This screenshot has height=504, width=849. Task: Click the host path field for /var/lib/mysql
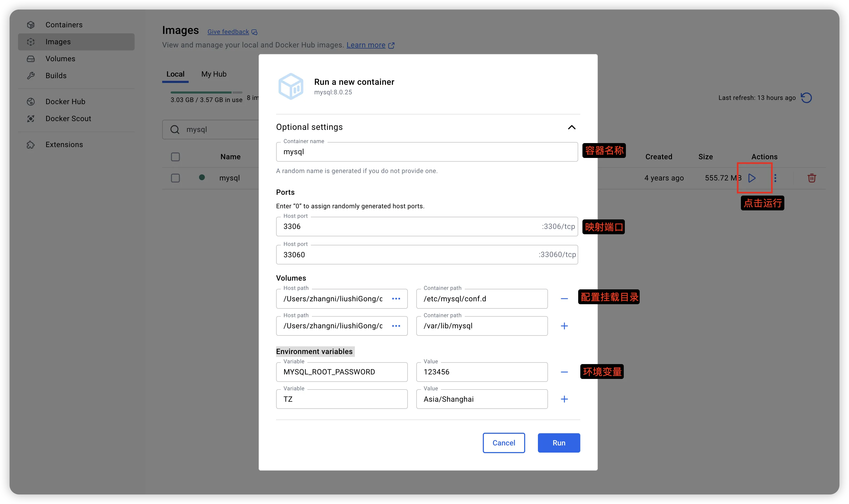[x=342, y=326]
